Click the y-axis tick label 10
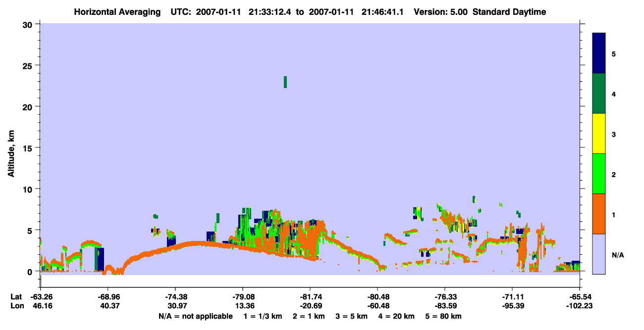This screenshot has height=330, width=644. (x=29, y=189)
